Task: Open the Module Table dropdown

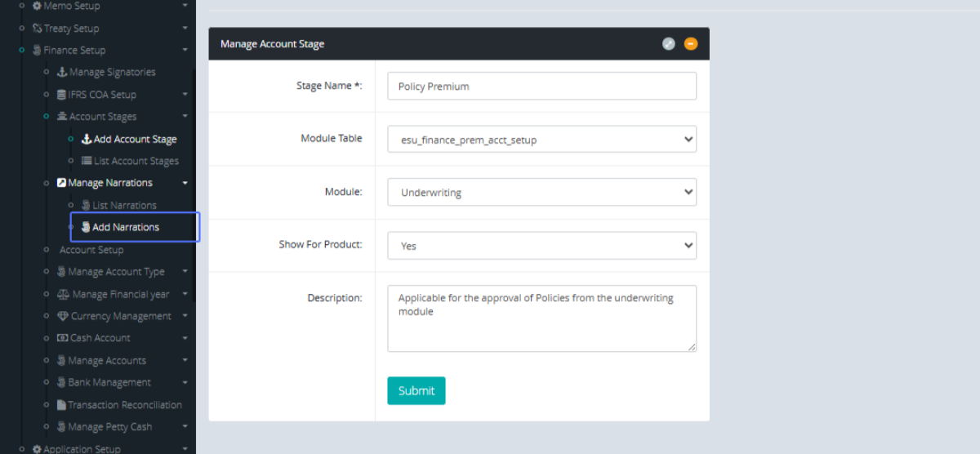Action: (x=541, y=139)
